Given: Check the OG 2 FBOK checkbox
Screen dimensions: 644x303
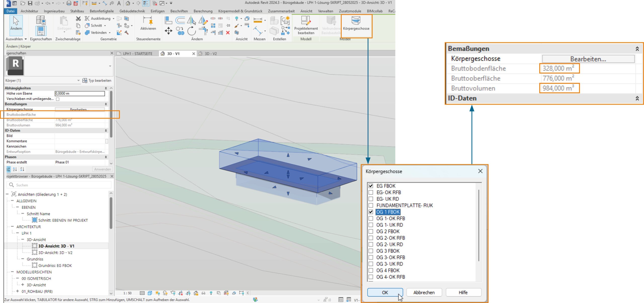Looking at the screenshot, I should (x=371, y=231).
